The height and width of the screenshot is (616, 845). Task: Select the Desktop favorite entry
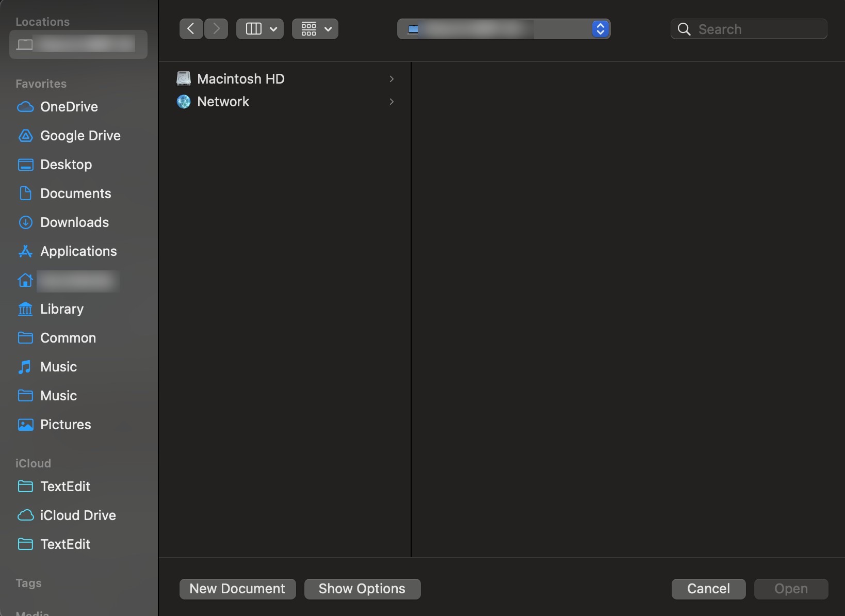[67, 165]
